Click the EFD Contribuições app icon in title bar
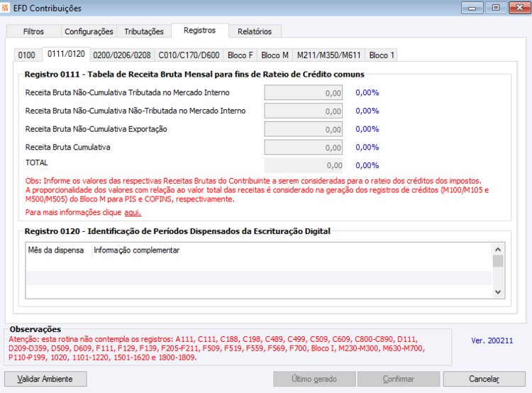This screenshot has height=393, width=532. (x=5, y=8)
